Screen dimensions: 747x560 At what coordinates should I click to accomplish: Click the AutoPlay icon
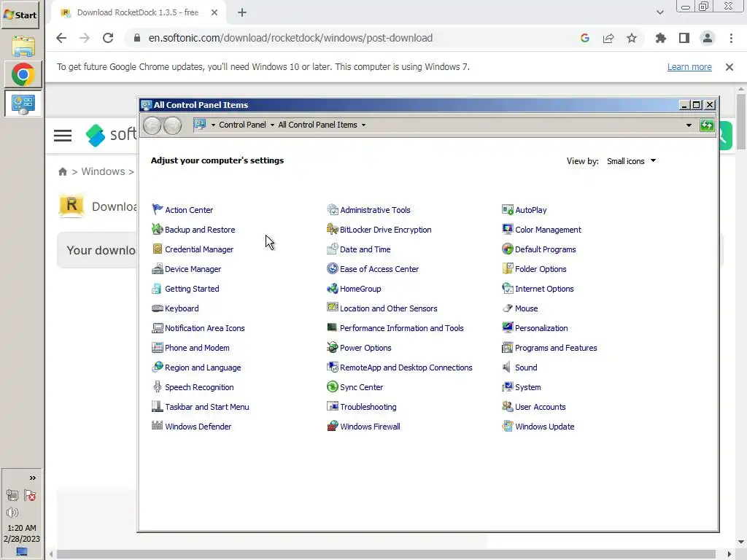coord(508,209)
